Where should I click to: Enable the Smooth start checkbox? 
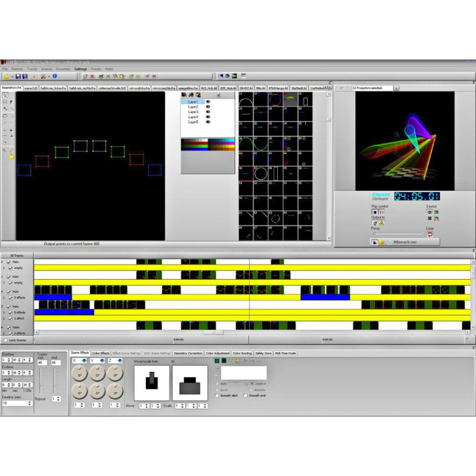click(217, 395)
